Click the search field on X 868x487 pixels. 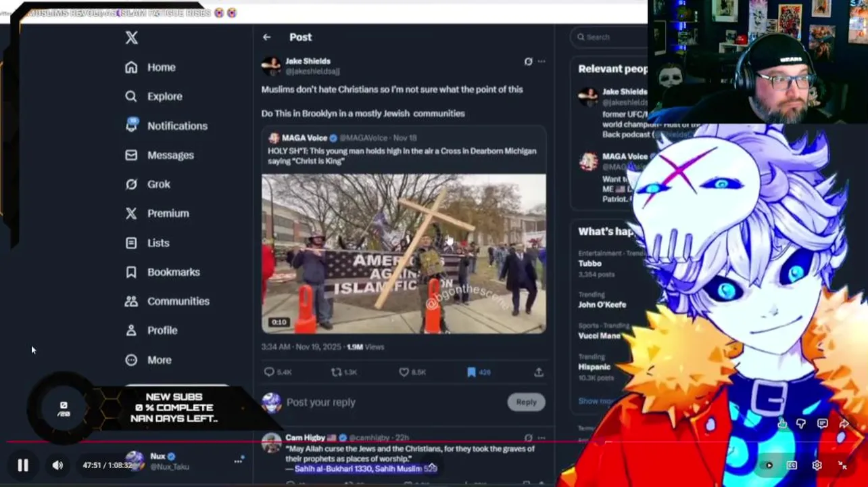608,37
